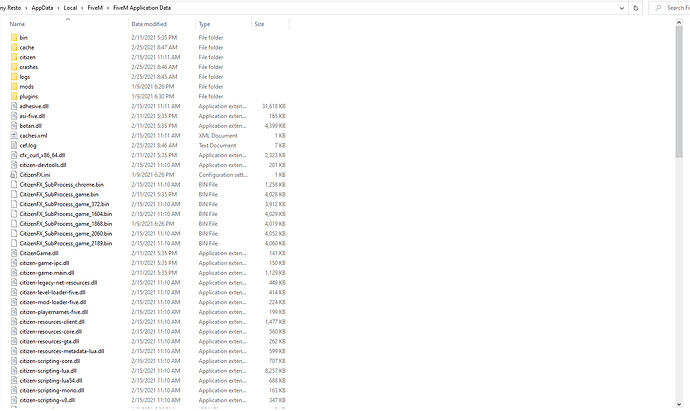Select citizen-resources-core.dll file name

51,331
